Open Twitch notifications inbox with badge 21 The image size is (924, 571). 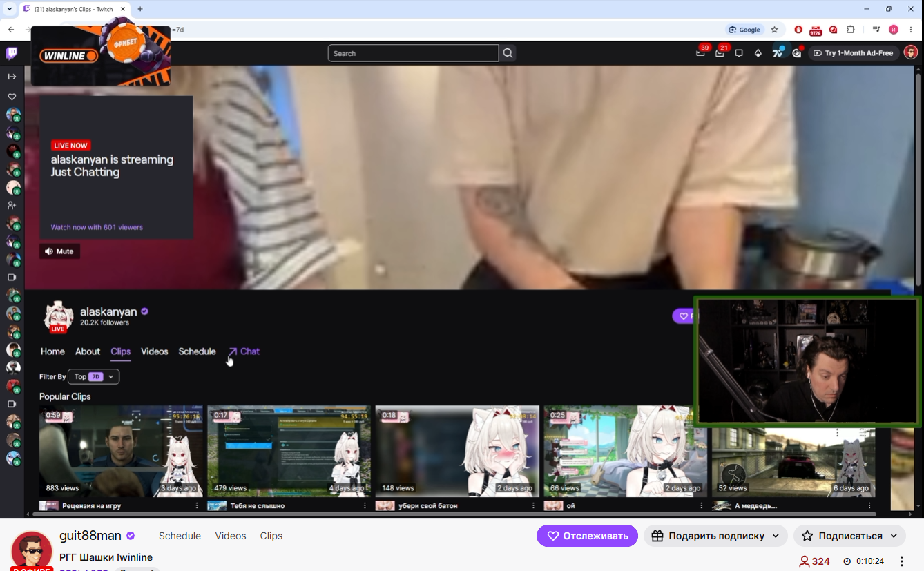(x=720, y=53)
